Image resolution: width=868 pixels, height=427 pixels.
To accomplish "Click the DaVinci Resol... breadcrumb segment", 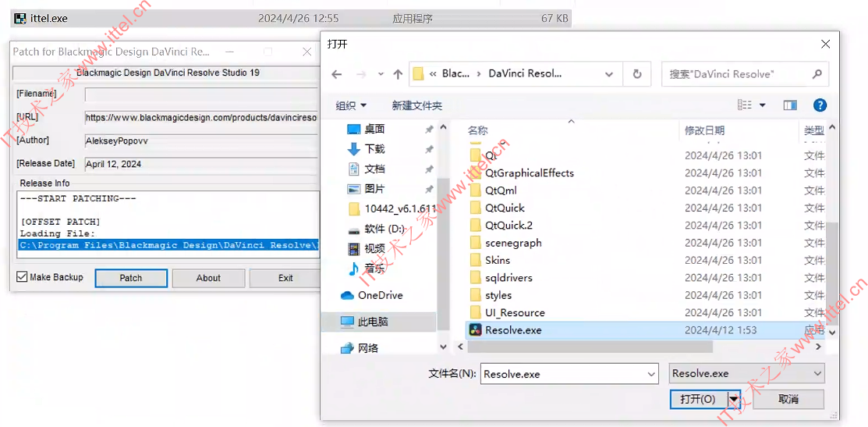I will pyautogui.click(x=525, y=73).
